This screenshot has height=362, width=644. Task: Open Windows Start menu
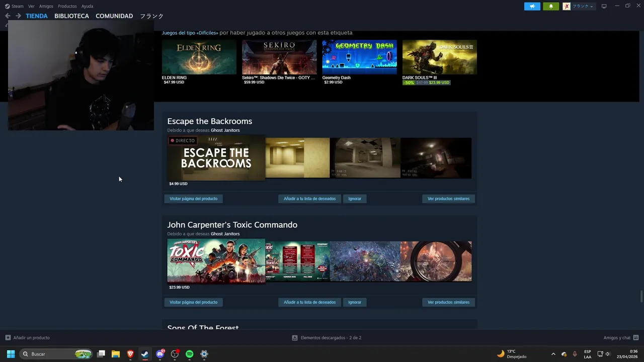tap(11, 354)
